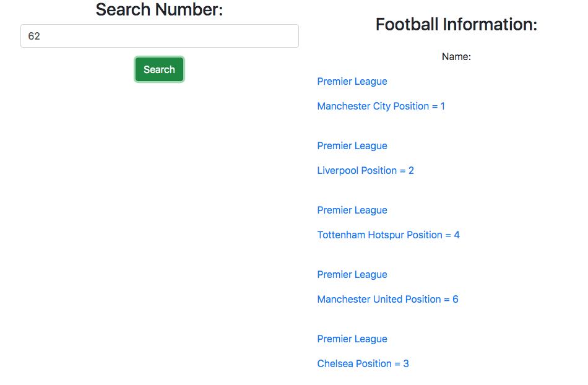Click the Search Number input field
This screenshot has width=588, height=385.
click(x=160, y=36)
